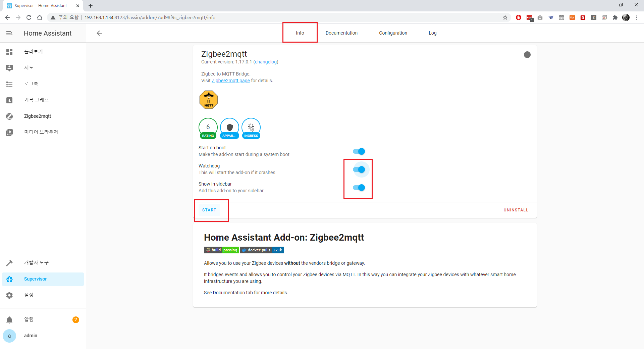Open the admin user profile

click(x=43, y=336)
